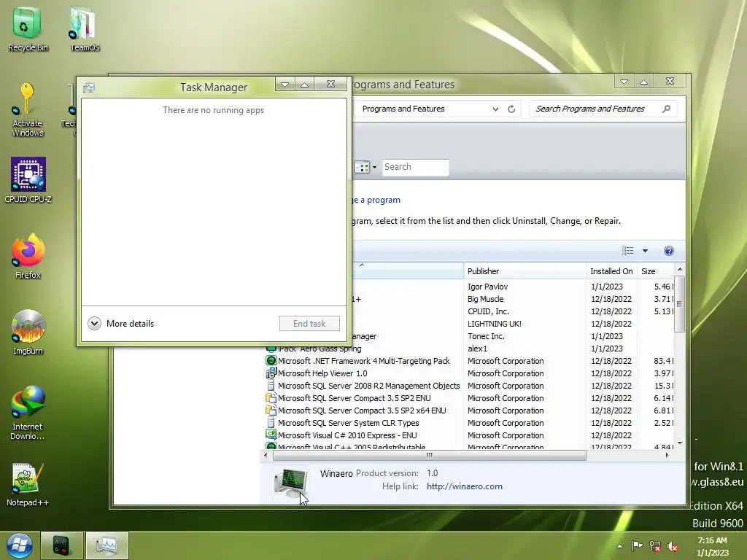Screen dimensions: 747x560
Task: Click the refresh icon in Programs and Features
Action: click(x=511, y=109)
